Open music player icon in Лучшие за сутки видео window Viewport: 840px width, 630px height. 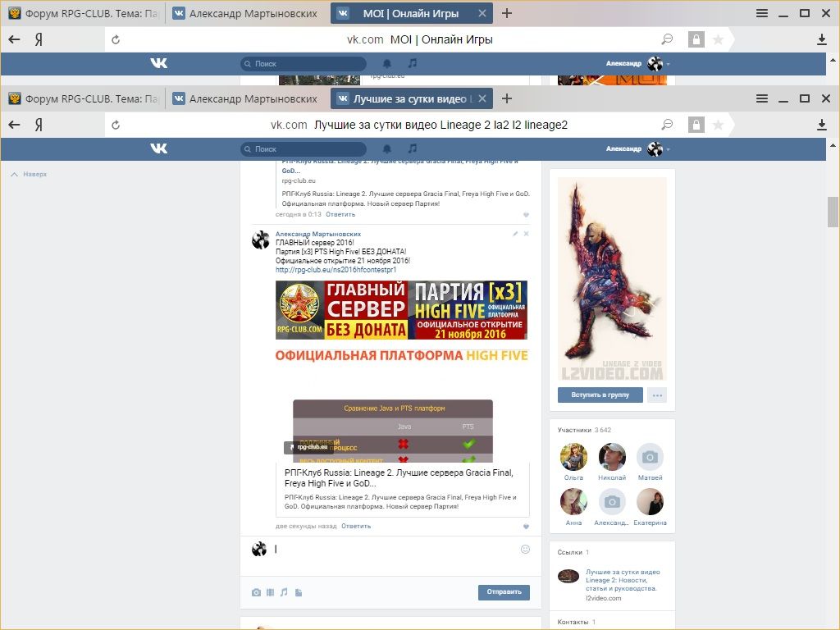click(412, 148)
